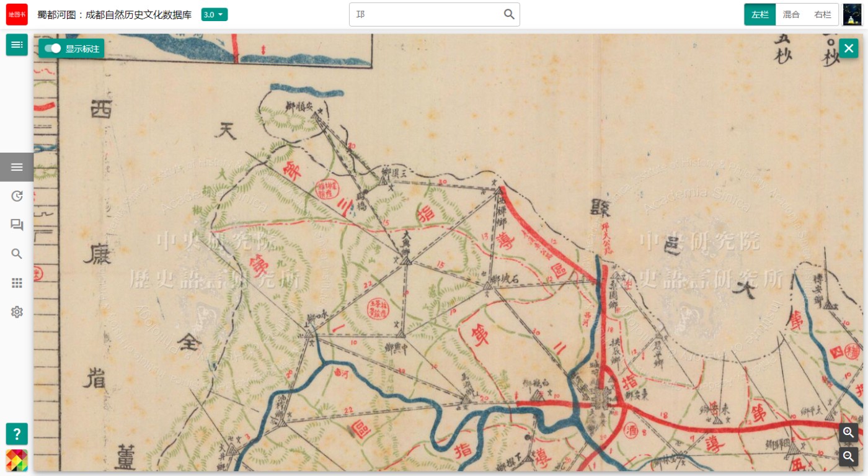Click the green help question button
Viewport: 868px width, 476px height.
tap(17, 434)
